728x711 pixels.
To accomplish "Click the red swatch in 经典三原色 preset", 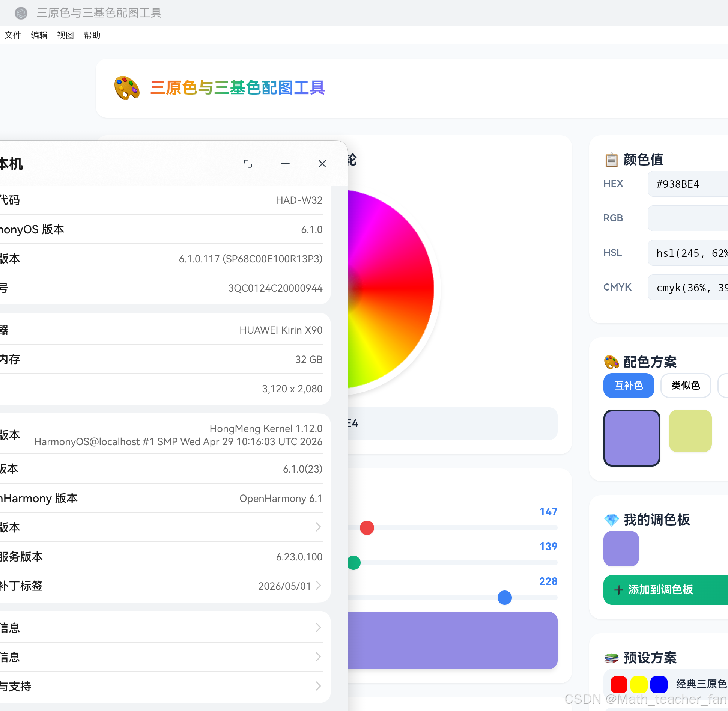I will click(619, 684).
